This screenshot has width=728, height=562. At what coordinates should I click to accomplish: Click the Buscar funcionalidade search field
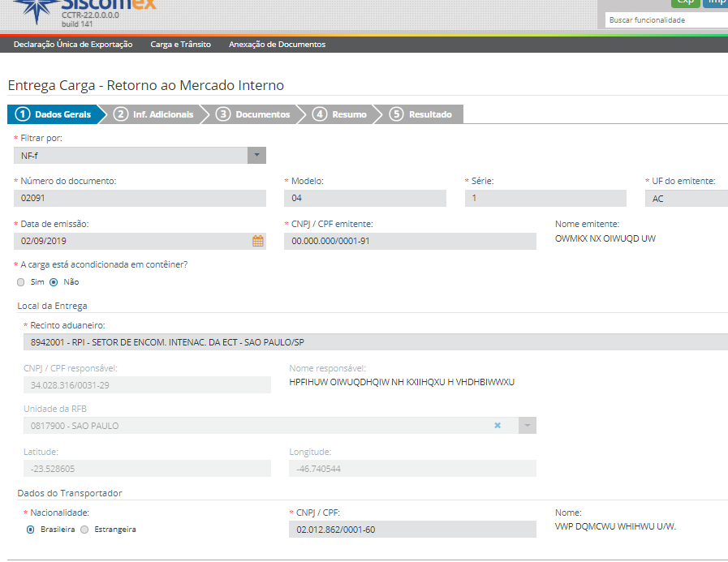(x=666, y=19)
